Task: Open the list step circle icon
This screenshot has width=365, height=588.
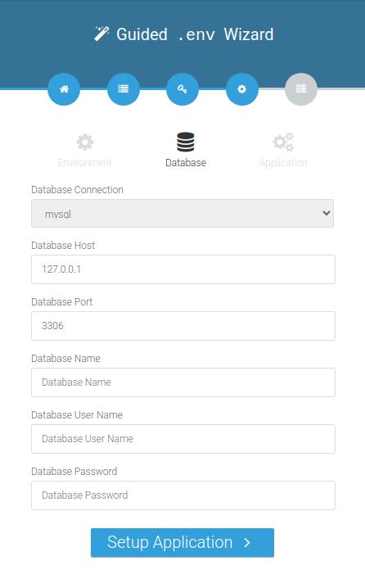Action: pyautogui.click(x=124, y=89)
